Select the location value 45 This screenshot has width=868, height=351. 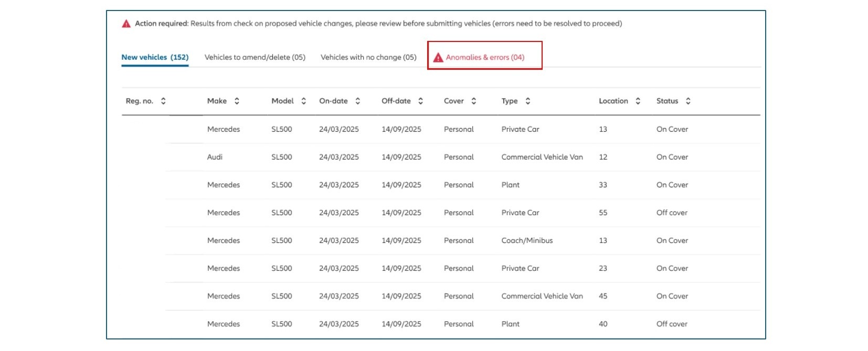pyautogui.click(x=603, y=296)
